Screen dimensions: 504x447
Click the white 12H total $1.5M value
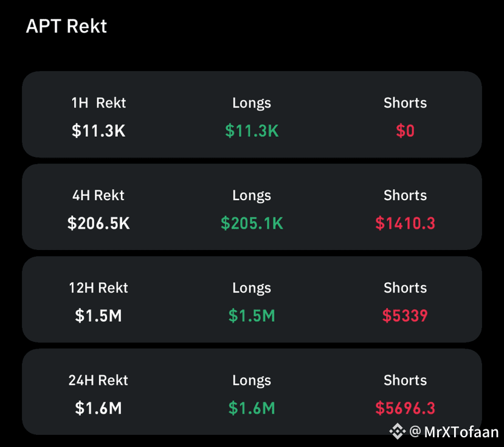point(98,316)
